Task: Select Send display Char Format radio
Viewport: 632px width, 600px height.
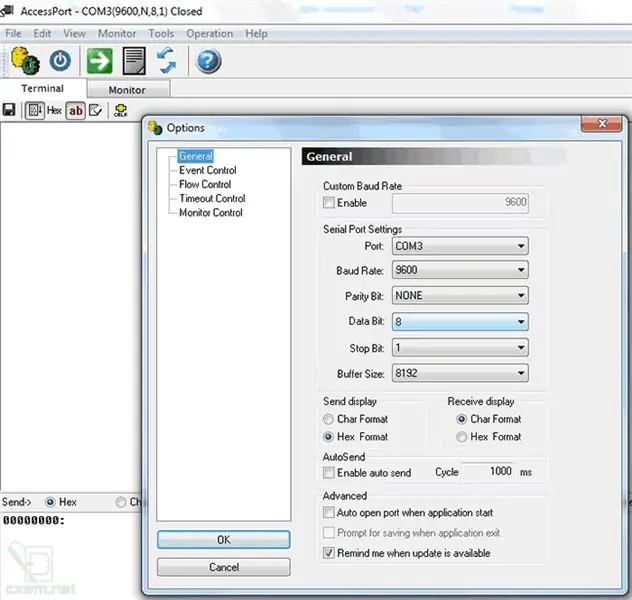Action: [x=328, y=419]
